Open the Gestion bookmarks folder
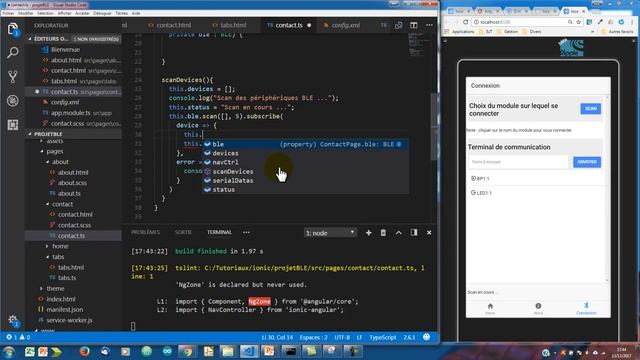This screenshot has height=360, width=640. (507, 32)
